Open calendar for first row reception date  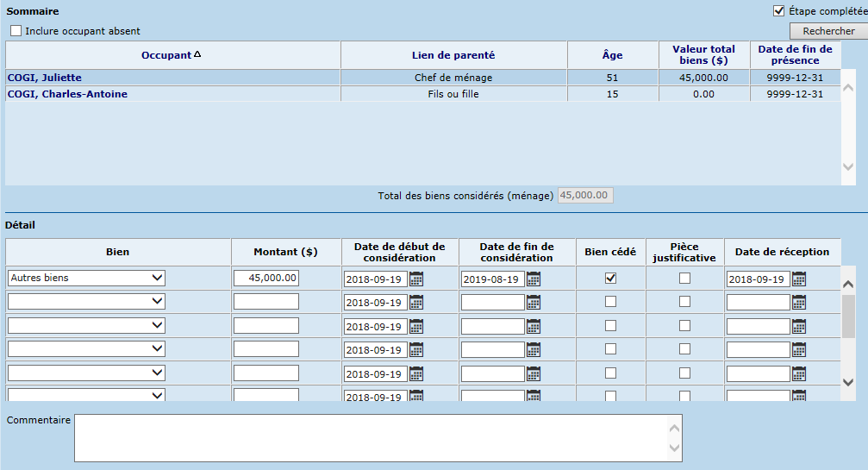click(x=799, y=279)
